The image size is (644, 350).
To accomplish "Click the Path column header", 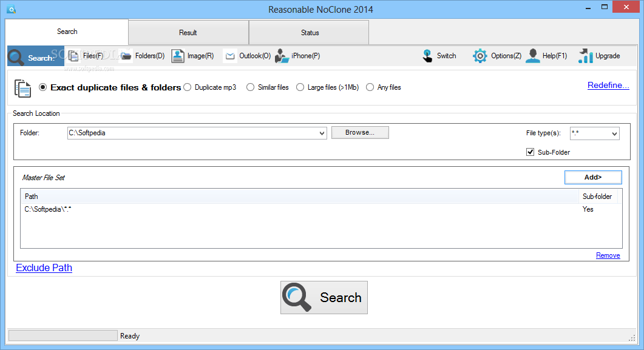I will click(299, 197).
